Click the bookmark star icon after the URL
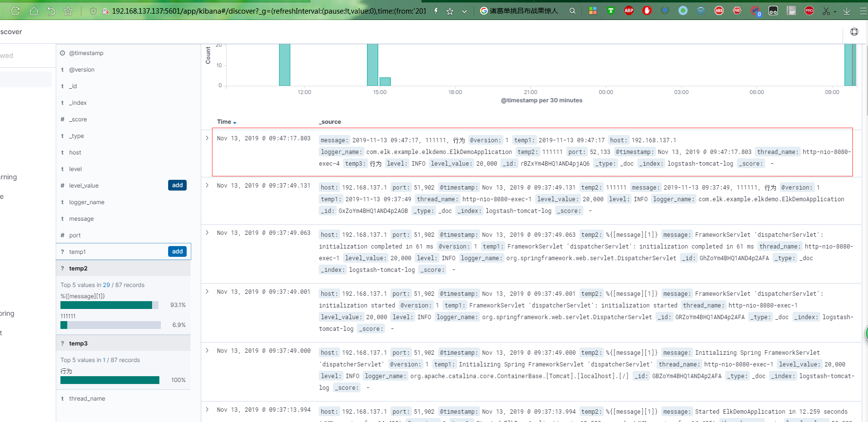 point(450,11)
